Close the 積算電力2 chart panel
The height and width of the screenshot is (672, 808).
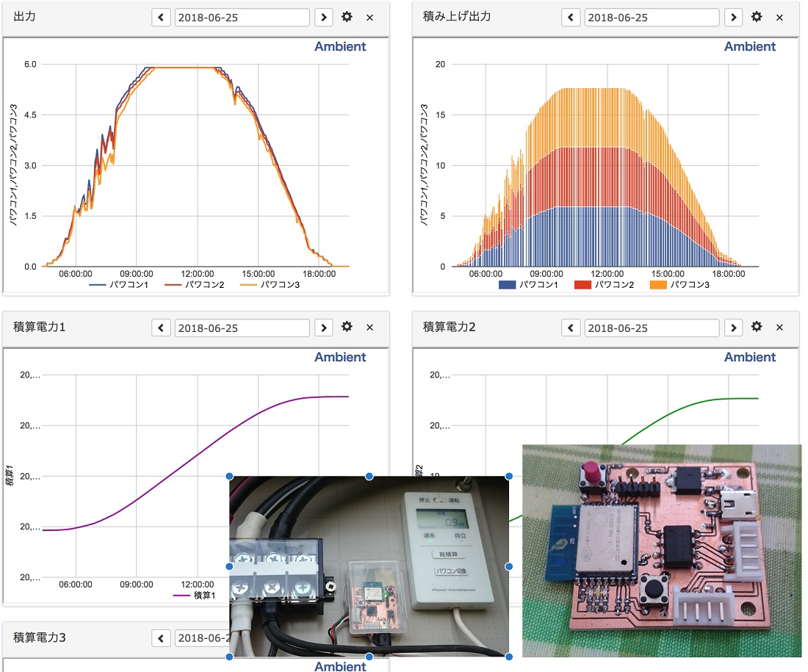779,327
